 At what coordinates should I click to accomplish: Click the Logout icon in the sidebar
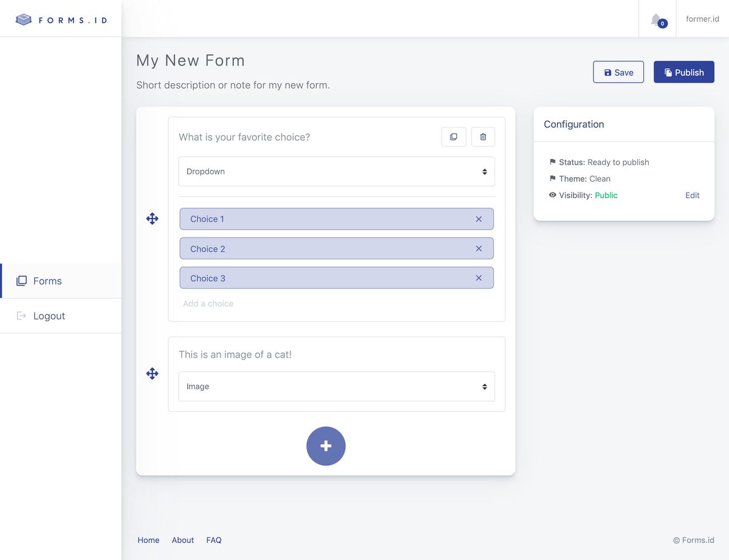pos(22,316)
